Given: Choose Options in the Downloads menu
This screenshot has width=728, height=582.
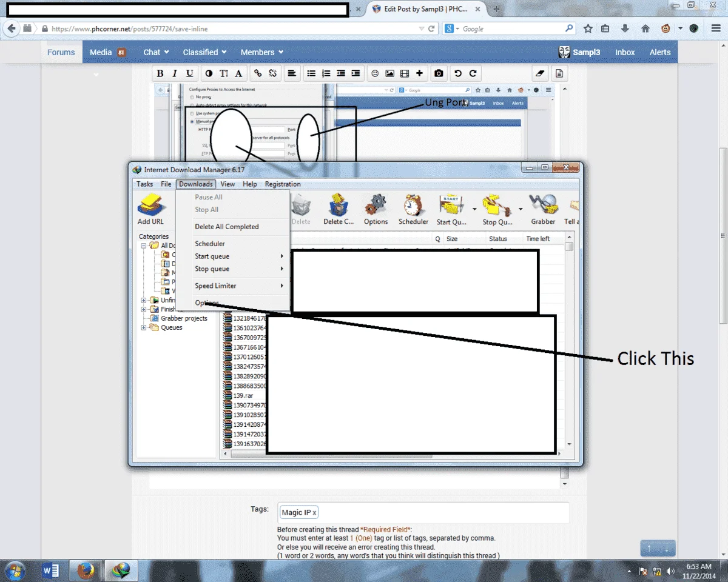Looking at the screenshot, I should 233,303.
